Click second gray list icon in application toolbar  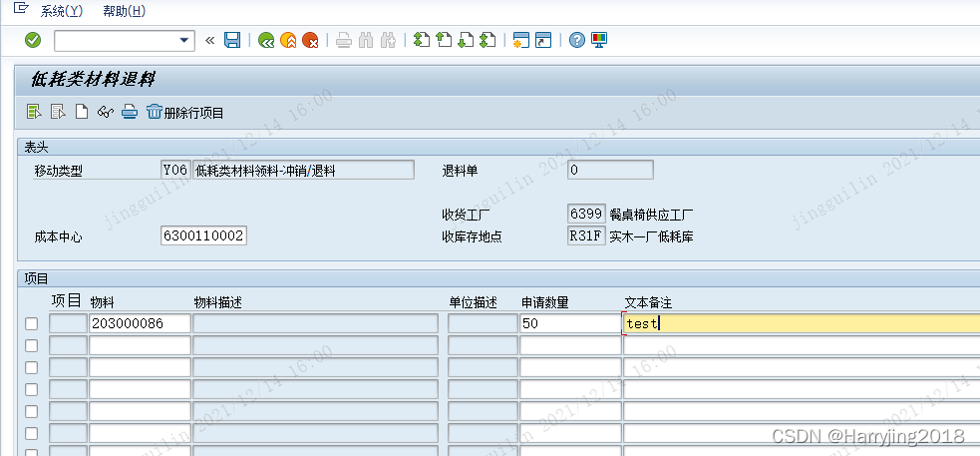[x=58, y=112]
